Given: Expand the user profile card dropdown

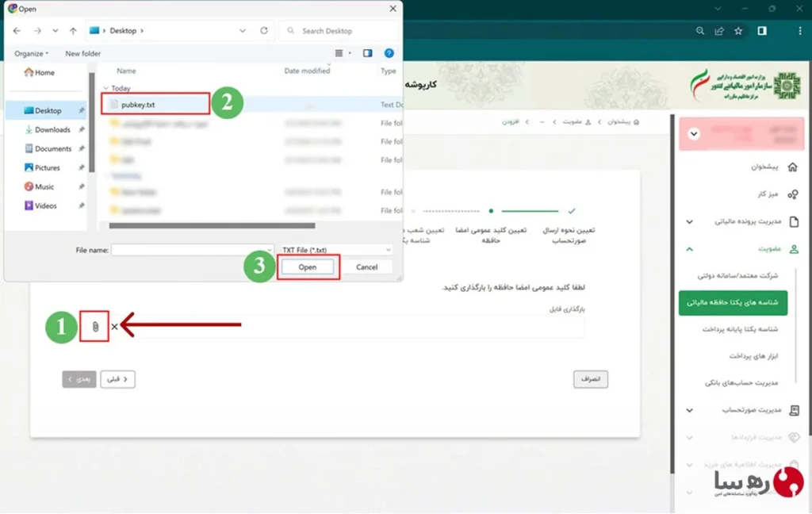Looking at the screenshot, I should click(x=694, y=134).
